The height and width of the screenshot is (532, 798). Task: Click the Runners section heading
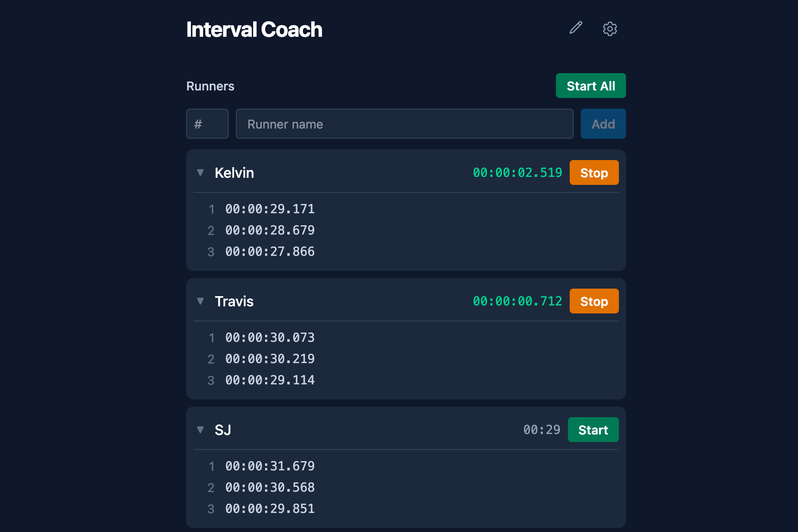(x=210, y=86)
